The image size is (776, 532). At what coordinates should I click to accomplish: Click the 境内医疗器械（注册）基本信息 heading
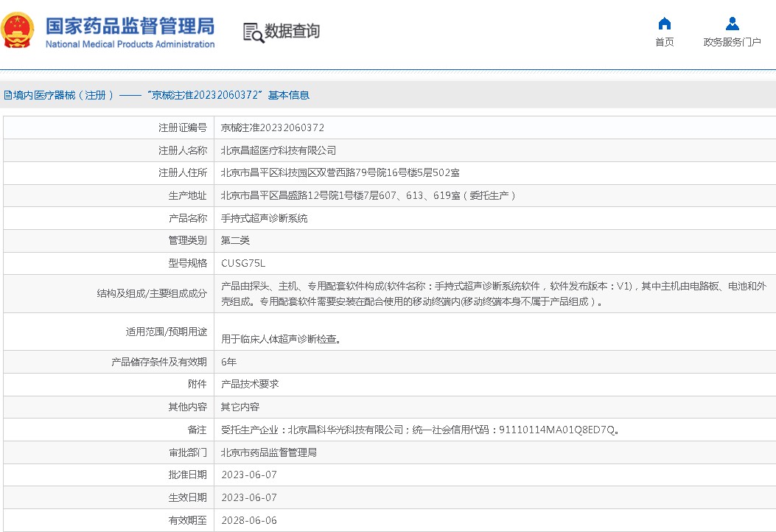(x=158, y=95)
